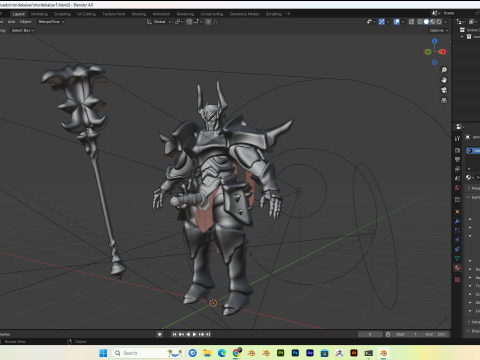Open the Material properties tab
The height and width of the screenshot is (360, 480).
click(x=457, y=268)
